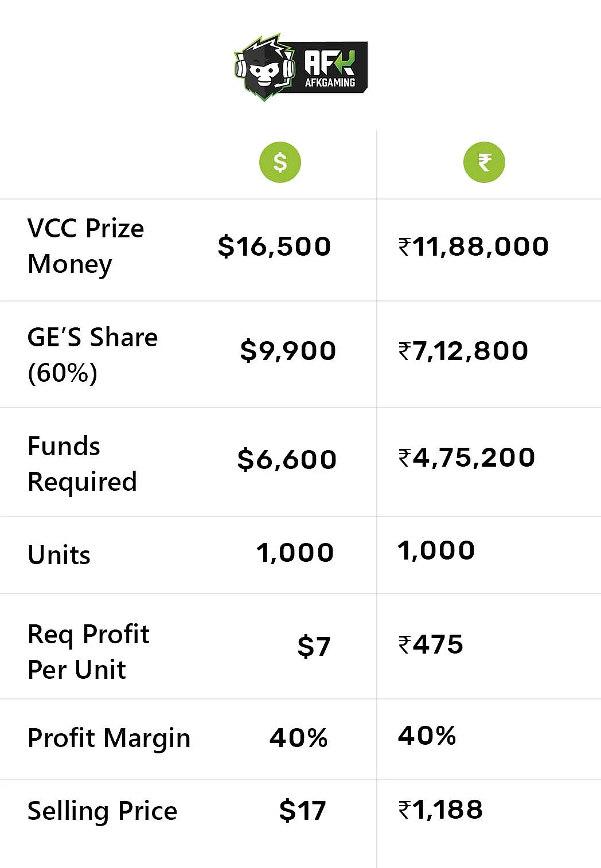This screenshot has width=601, height=868.
Task: Select the GE'S Share (60%) label
Action: (92, 354)
